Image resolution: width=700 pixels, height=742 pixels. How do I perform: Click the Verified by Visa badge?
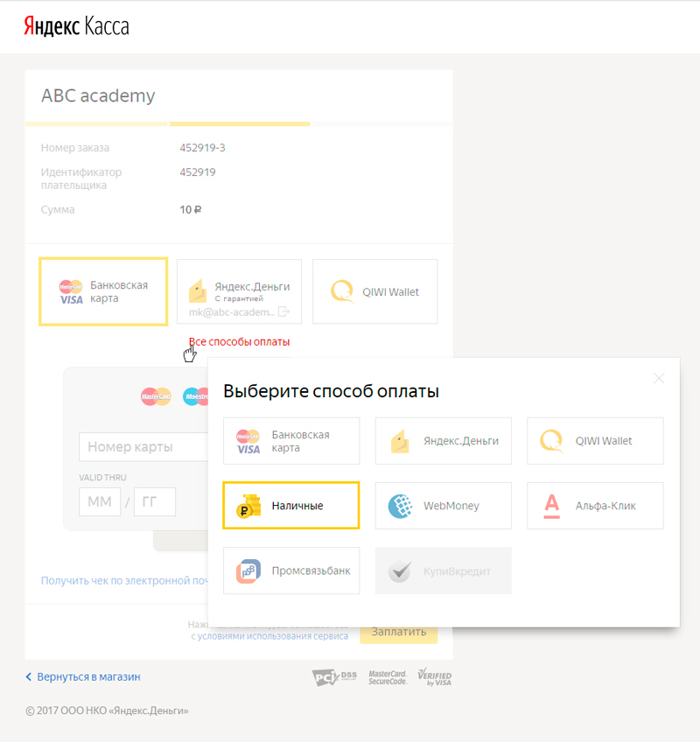pyautogui.click(x=435, y=677)
